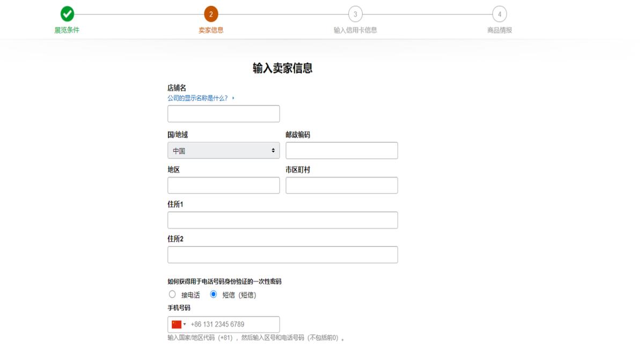Click inside the 店铺名 input field
This screenshot has height=351, width=644.
(x=223, y=113)
